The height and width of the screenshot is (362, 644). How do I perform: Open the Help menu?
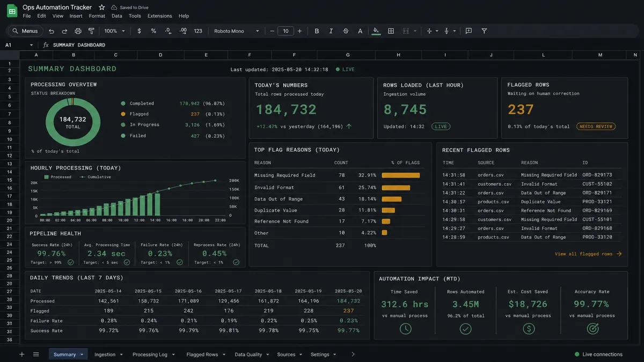pyautogui.click(x=184, y=16)
